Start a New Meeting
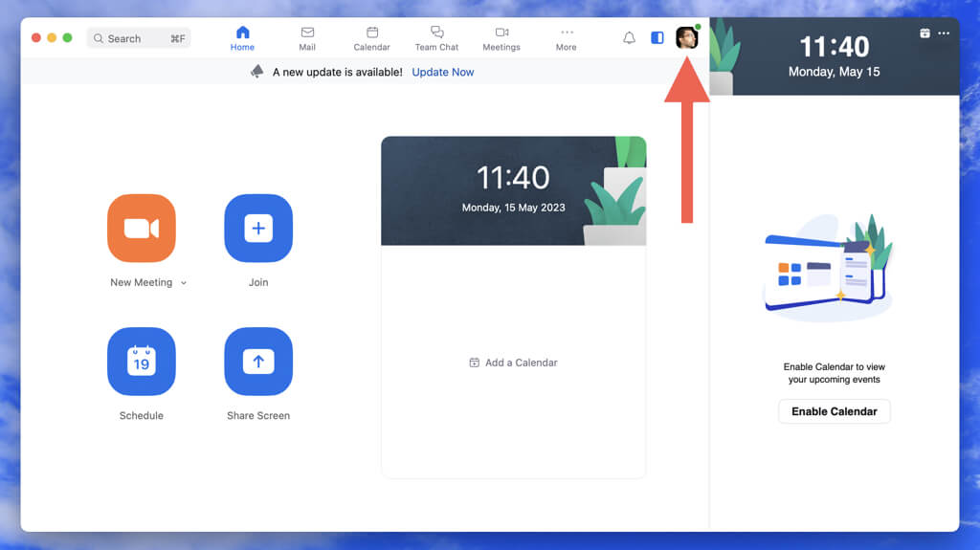Screen dimensions: 980x550 click(142, 228)
